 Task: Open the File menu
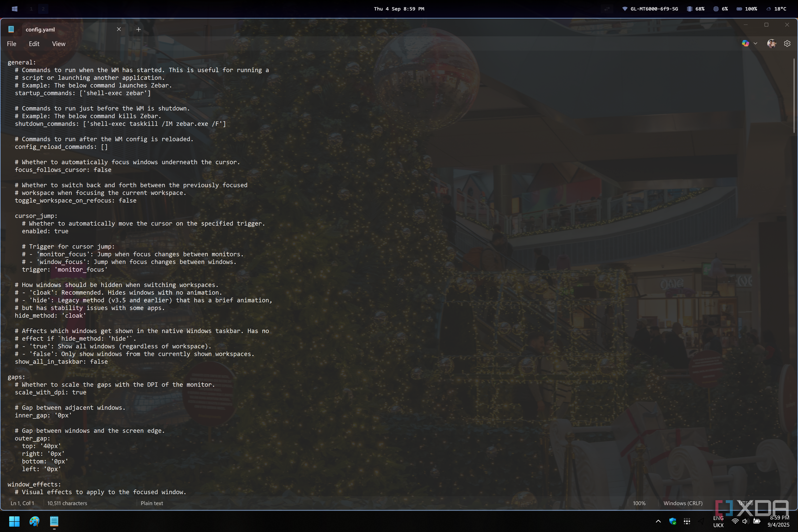(12, 44)
